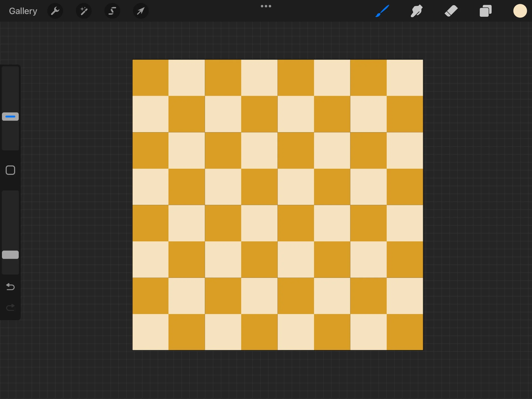
Task: Tap the center of the checkered canvas
Action: 278,204
